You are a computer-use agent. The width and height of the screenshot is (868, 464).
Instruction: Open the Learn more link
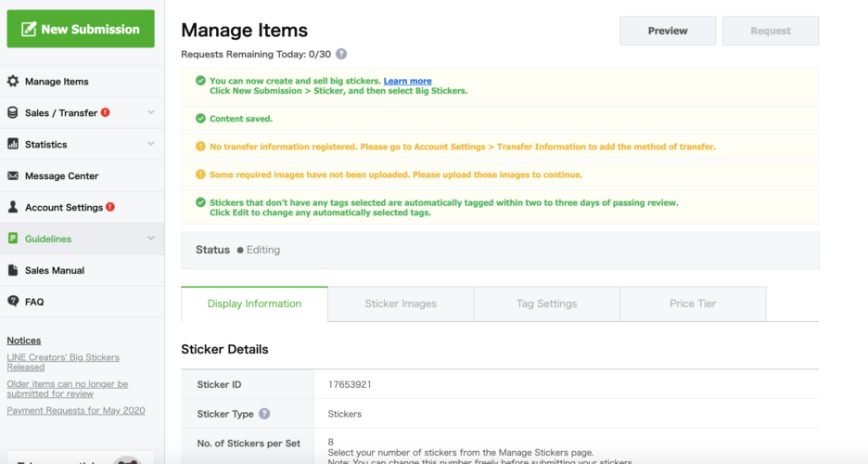[407, 81]
